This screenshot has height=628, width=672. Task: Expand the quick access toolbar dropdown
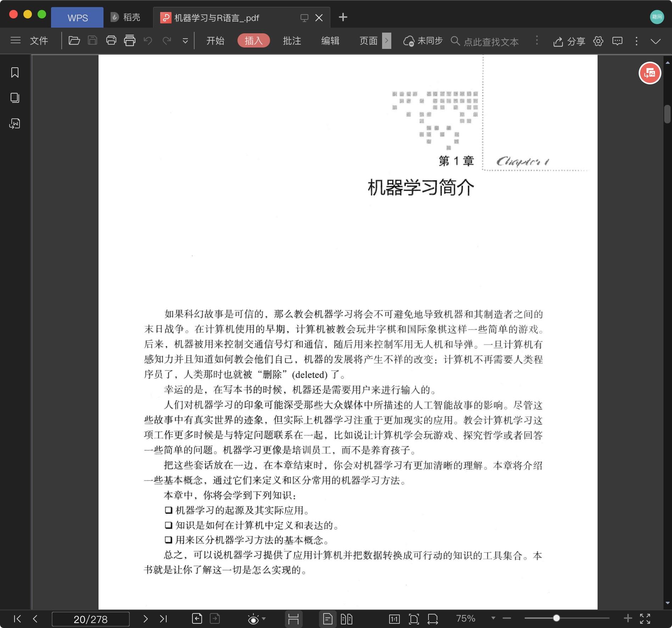pos(185,41)
